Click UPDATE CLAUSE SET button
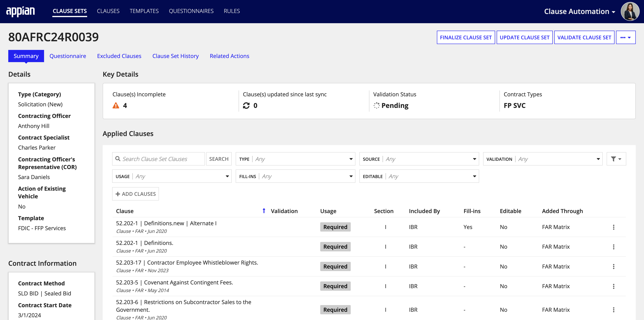Viewport: 644px width, 320px height. point(524,38)
